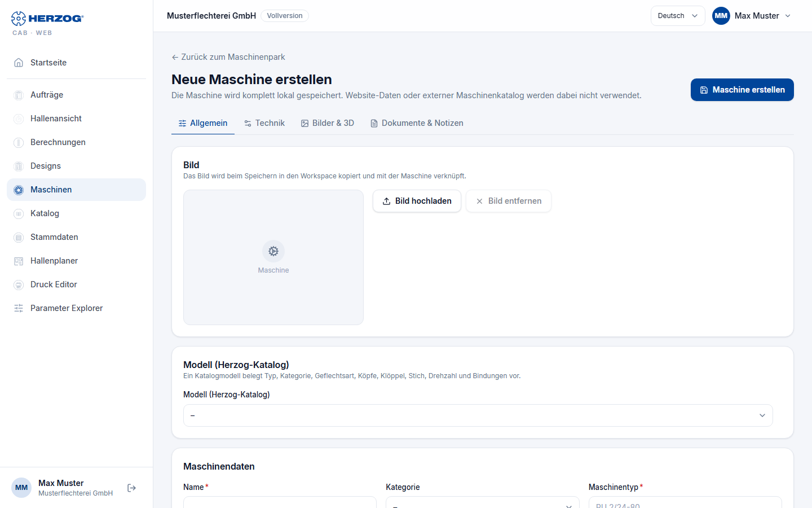The image size is (812, 508).
Task: Click the Hallenplaner sidebar icon
Action: (19, 261)
